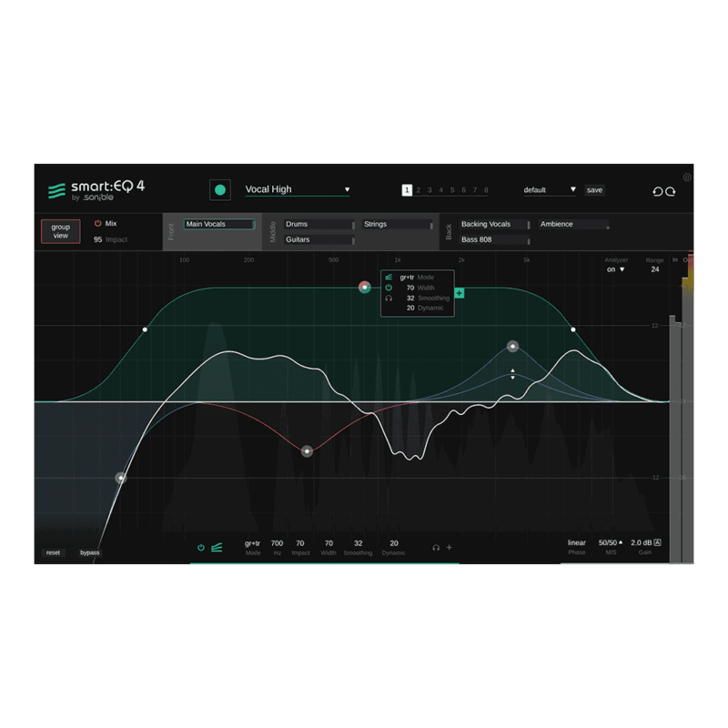Viewport: 728px width, 728px height.
Task: Toggle the Mix power icon
Action: point(98,223)
